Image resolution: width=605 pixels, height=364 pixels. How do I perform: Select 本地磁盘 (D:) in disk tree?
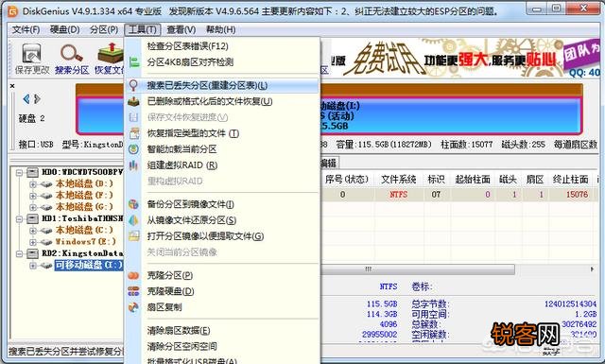(84, 183)
